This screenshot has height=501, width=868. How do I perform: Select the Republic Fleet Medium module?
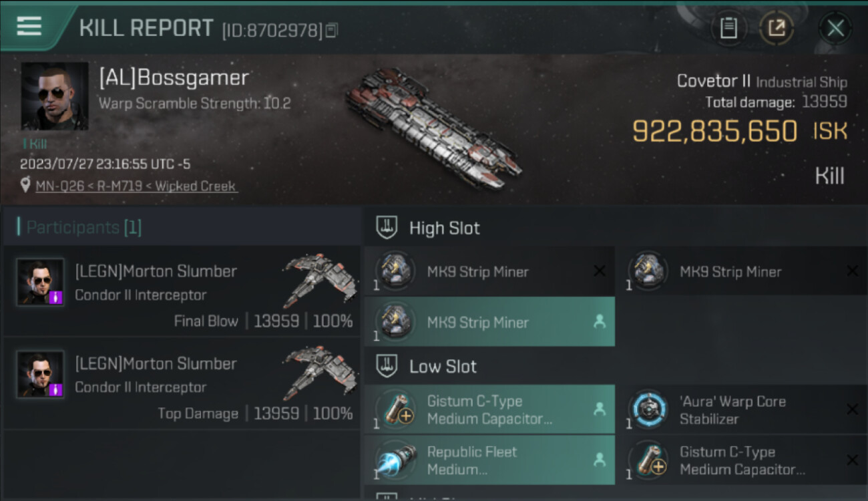point(489,460)
